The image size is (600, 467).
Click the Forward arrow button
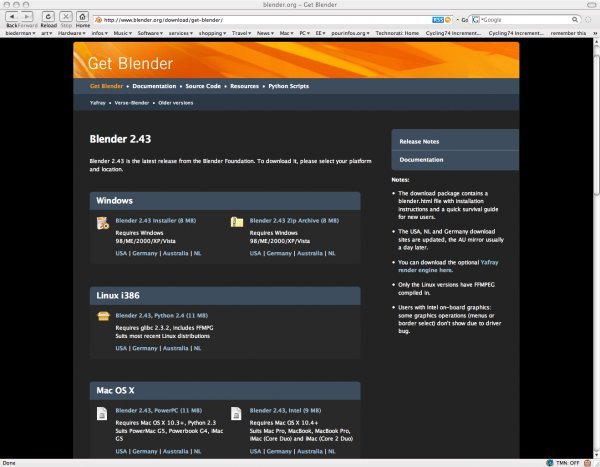(26, 16)
